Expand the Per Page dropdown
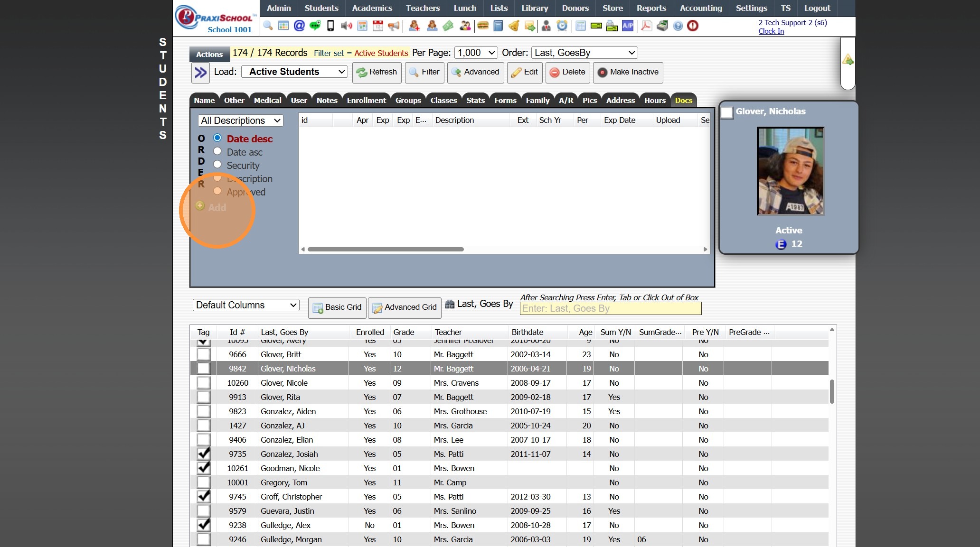 pyautogui.click(x=476, y=53)
